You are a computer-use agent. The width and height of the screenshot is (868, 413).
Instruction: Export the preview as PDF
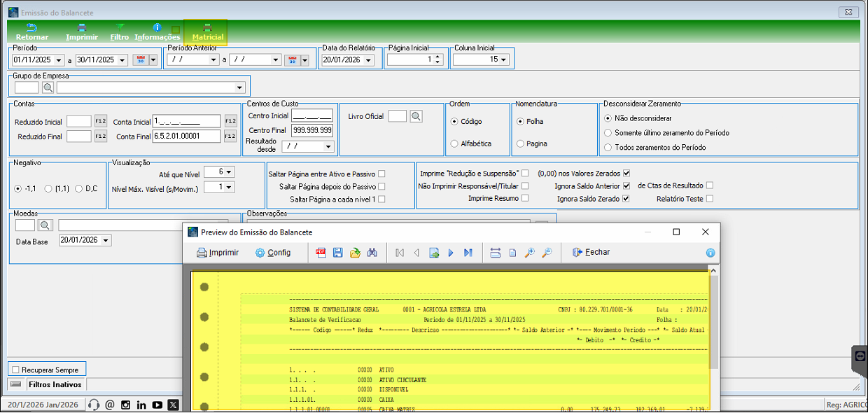[x=321, y=253]
